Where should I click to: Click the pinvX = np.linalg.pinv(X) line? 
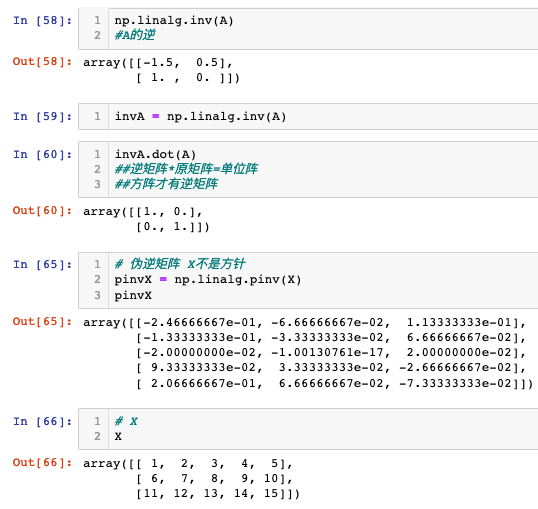(208, 279)
